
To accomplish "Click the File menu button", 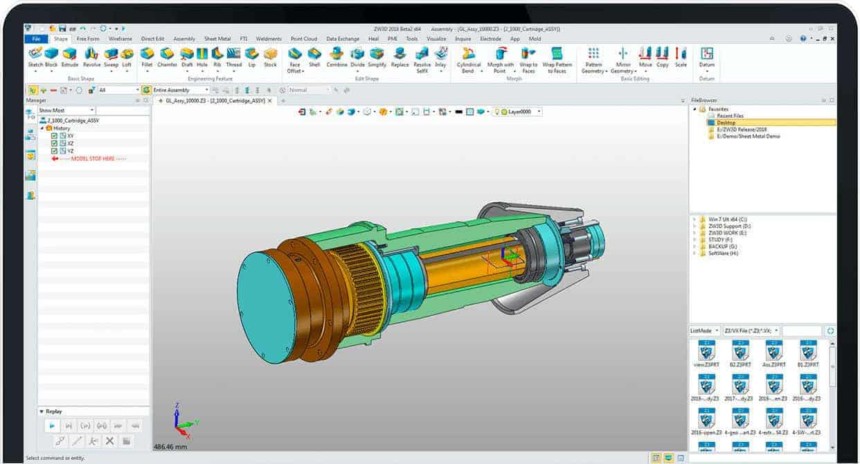I will coord(35,38).
